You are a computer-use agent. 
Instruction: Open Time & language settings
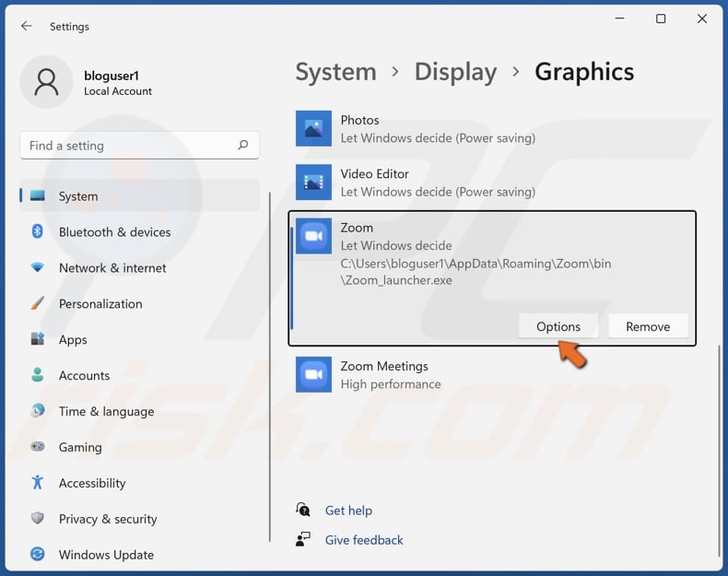coord(140,411)
